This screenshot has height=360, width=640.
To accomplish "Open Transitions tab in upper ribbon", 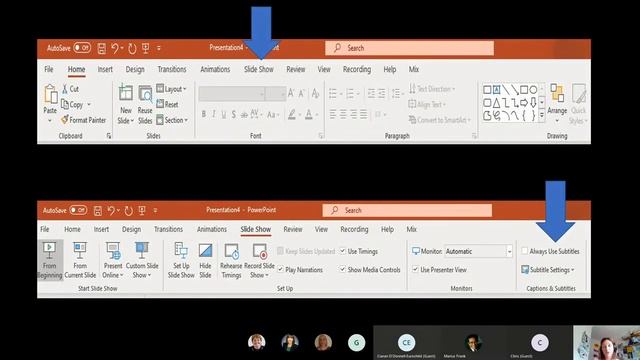I will (x=172, y=69).
